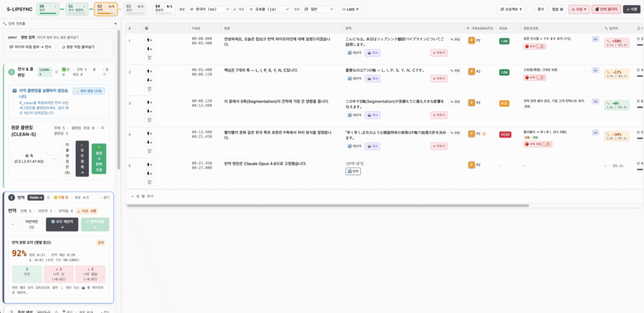
Task: Click the MID risk badge in row 3
Action: coord(504,103)
